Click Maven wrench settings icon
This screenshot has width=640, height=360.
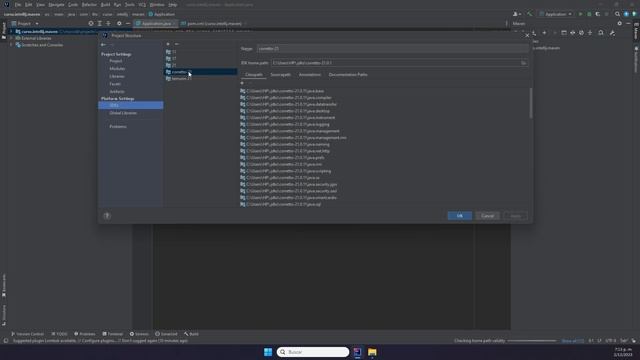pyautogui.click(x=612, y=33)
